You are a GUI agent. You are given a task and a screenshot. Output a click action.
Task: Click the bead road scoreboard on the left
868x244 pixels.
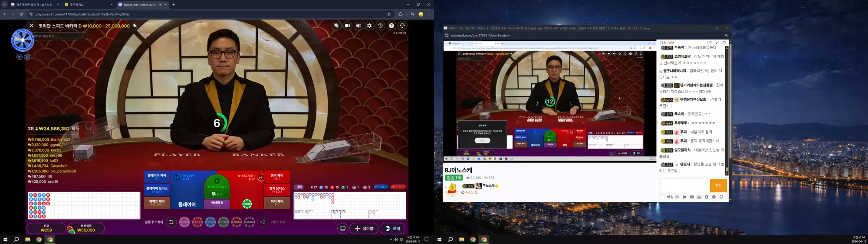click(84, 206)
